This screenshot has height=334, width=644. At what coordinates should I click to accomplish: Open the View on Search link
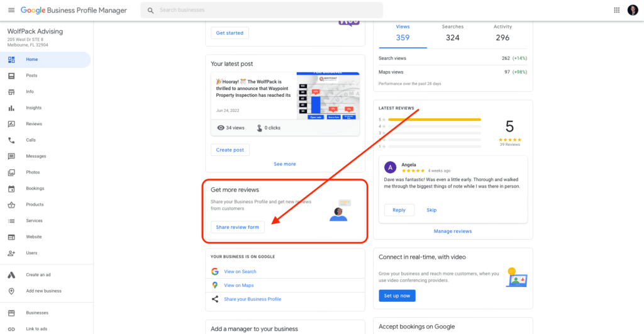[240, 272]
